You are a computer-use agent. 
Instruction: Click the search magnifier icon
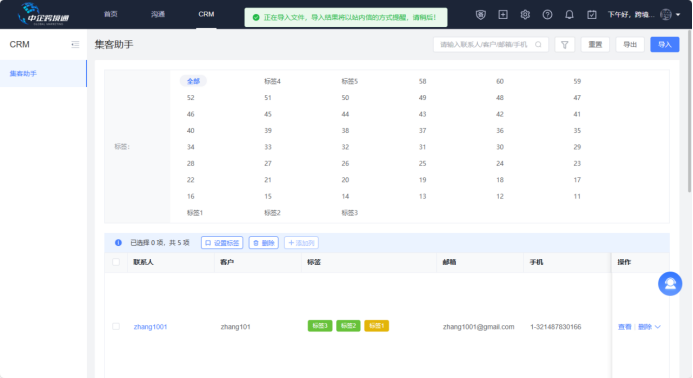point(538,44)
